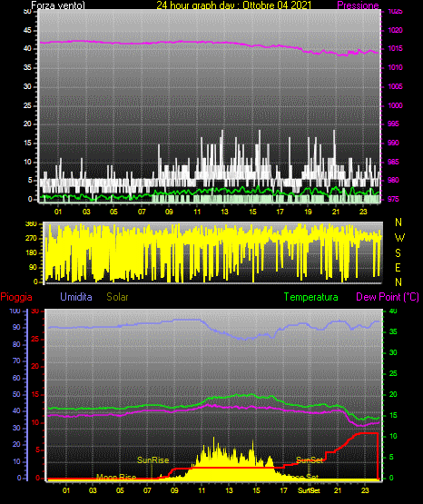Click the bottom 'N' compass label

tap(398, 282)
